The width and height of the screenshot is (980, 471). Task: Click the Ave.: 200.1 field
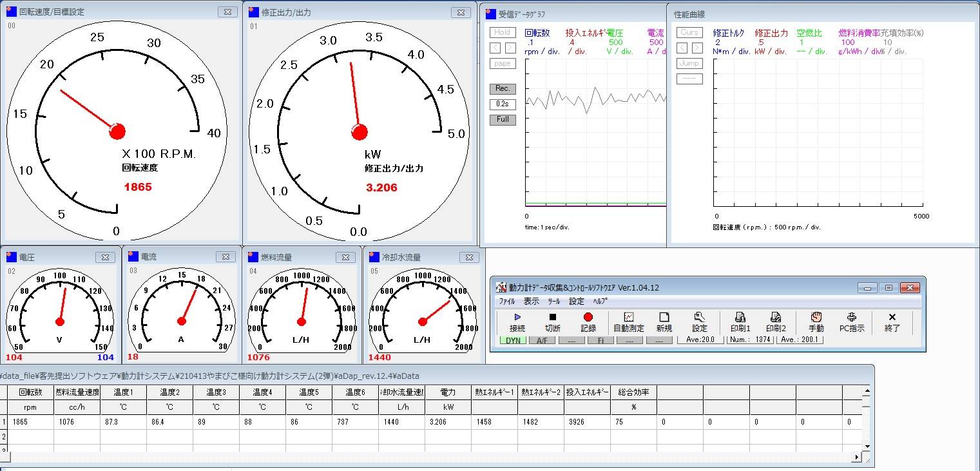800,340
